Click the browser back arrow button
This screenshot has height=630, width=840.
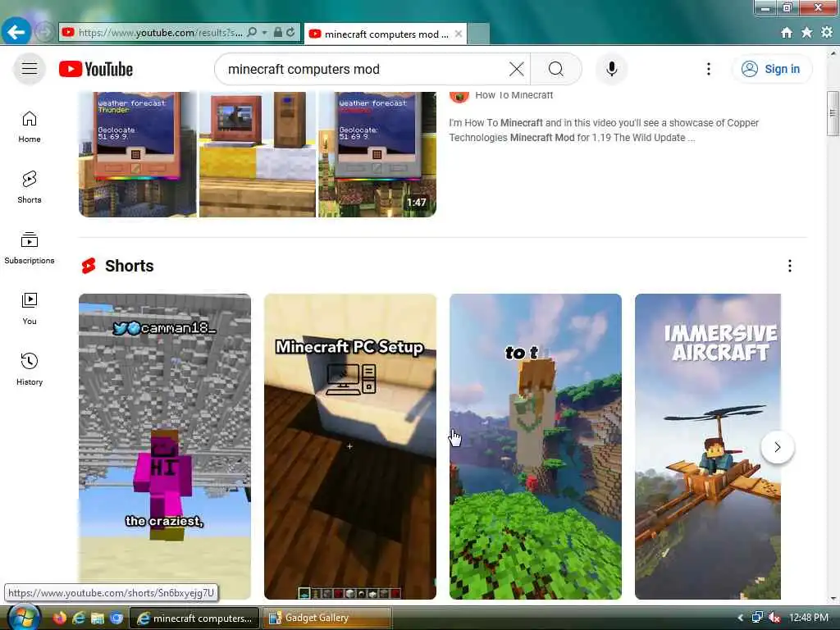[16, 32]
